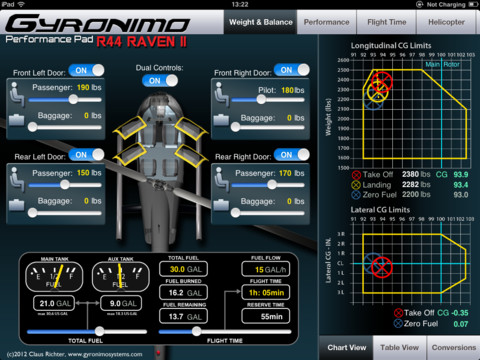
Task: Click the rear left passenger seat icon
Action: pos(16,179)
